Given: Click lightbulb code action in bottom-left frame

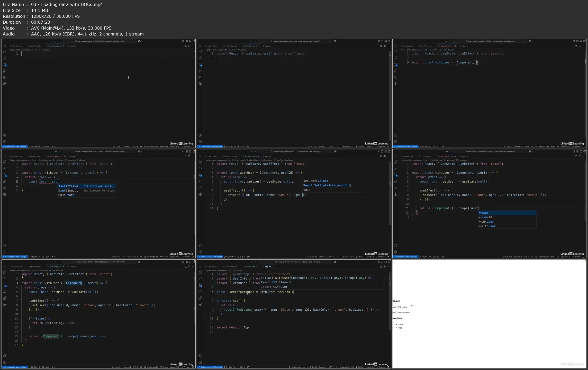Looking at the screenshot, I should [x=23, y=277].
